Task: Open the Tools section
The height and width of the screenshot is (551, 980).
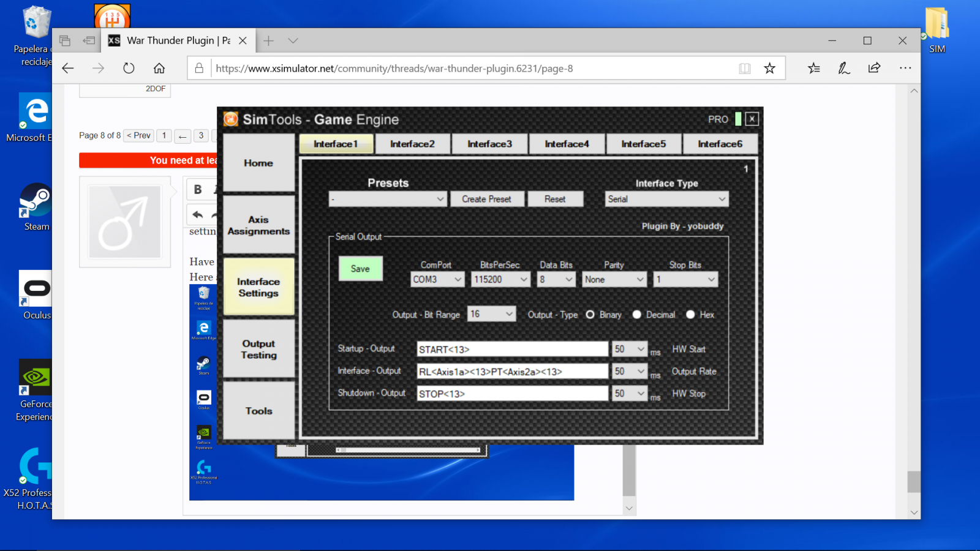Action: coord(258,411)
